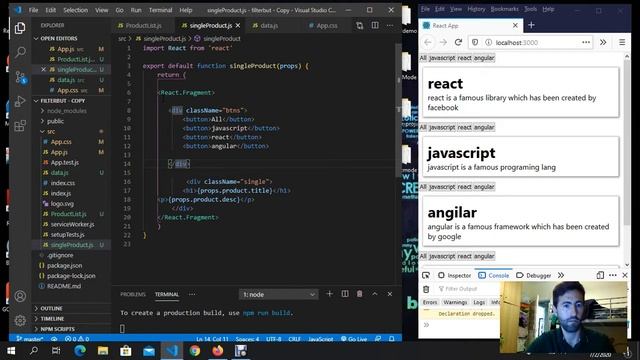
Task: Open editor More Actions ellipsis
Action: click(x=390, y=25)
